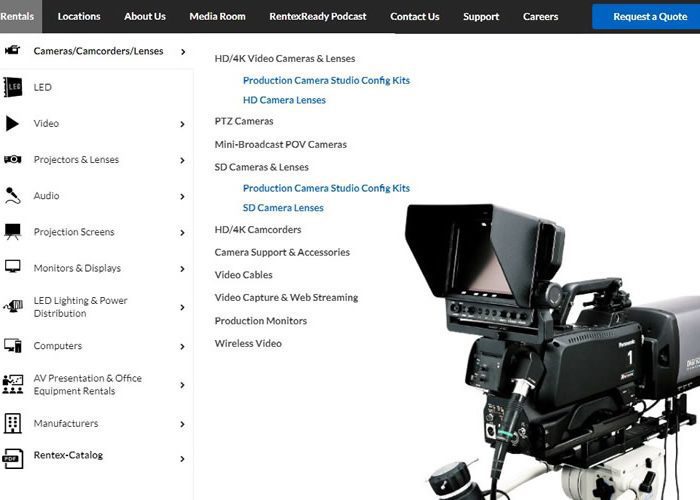Click the monitor icon beside Monitors & Displays

coord(12,267)
